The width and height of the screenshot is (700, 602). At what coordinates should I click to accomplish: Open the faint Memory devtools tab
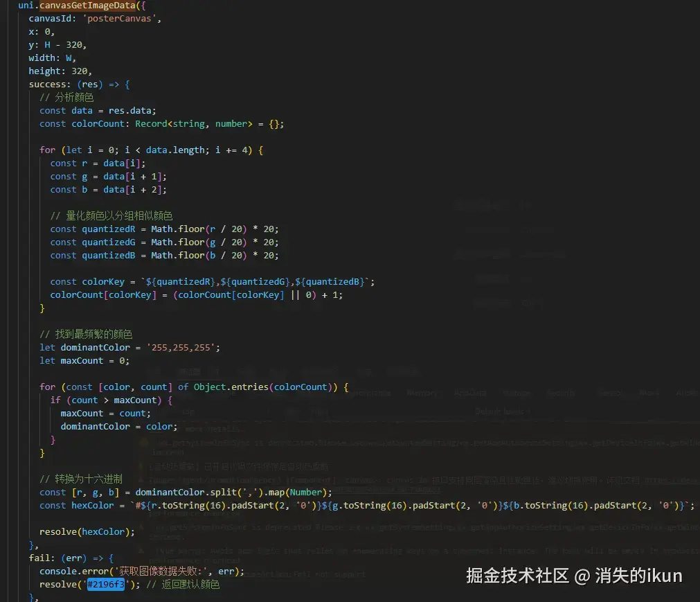click(422, 393)
